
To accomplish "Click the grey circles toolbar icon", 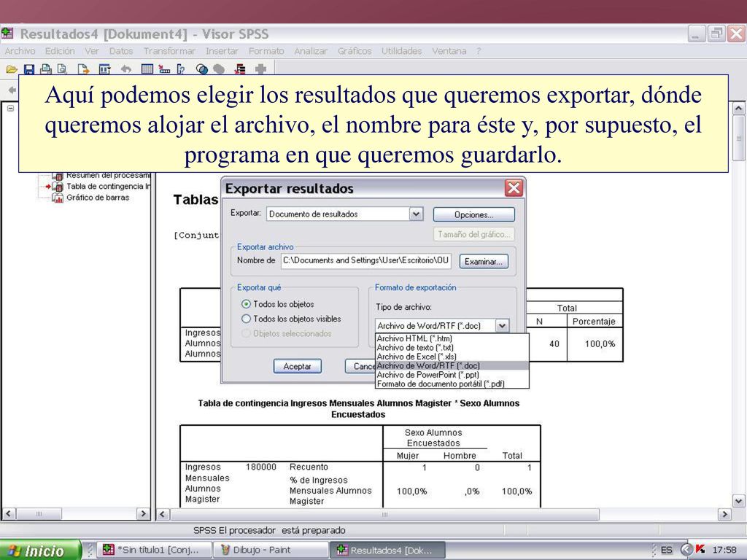I will 219,69.
